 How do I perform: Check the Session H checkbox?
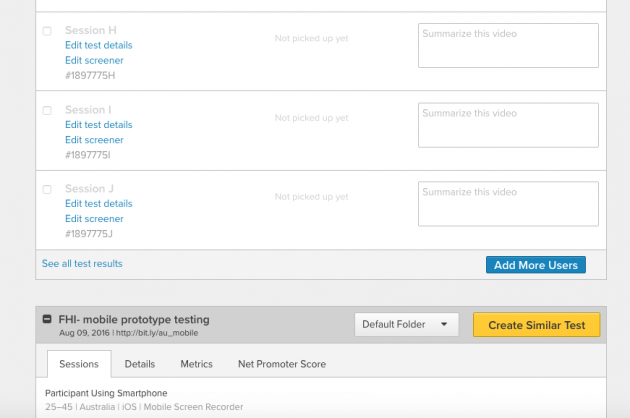tap(47, 31)
